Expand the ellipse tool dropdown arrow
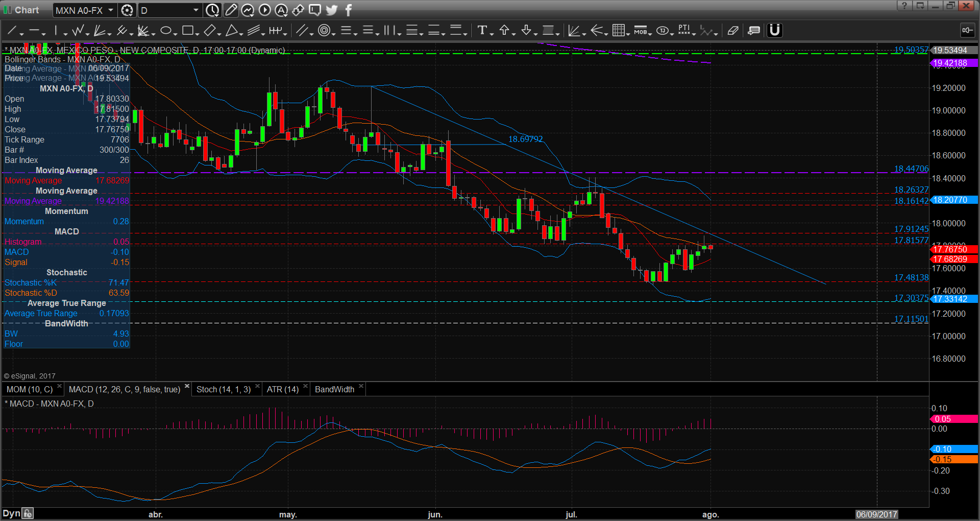This screenshot has width=980, height=521. coord(175,34)
